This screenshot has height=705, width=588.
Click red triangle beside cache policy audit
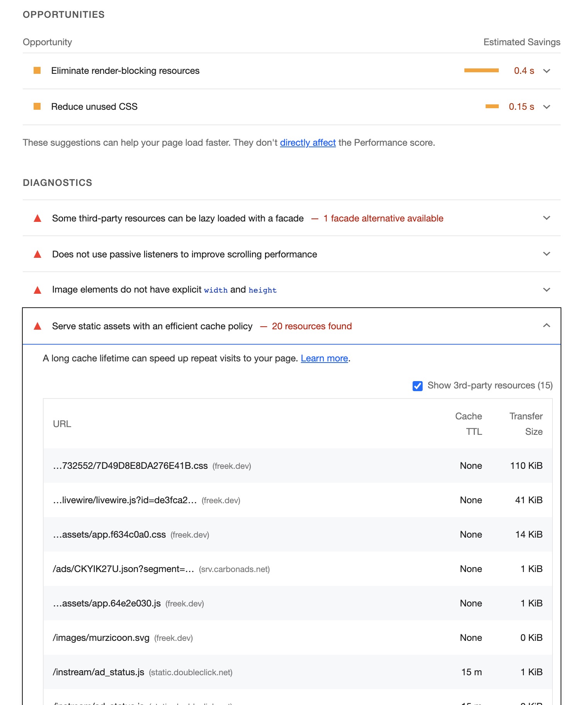tap(37, 326)
